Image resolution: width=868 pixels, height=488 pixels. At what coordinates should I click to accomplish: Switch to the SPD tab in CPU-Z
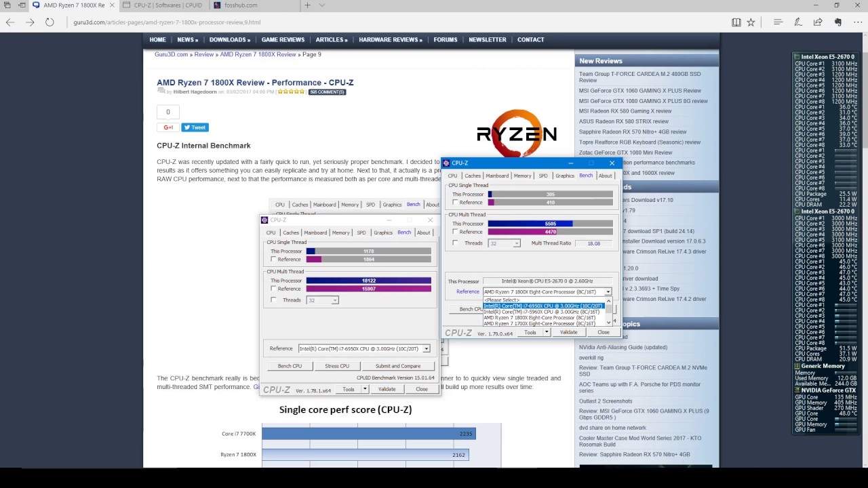click(x=543, y=176)
